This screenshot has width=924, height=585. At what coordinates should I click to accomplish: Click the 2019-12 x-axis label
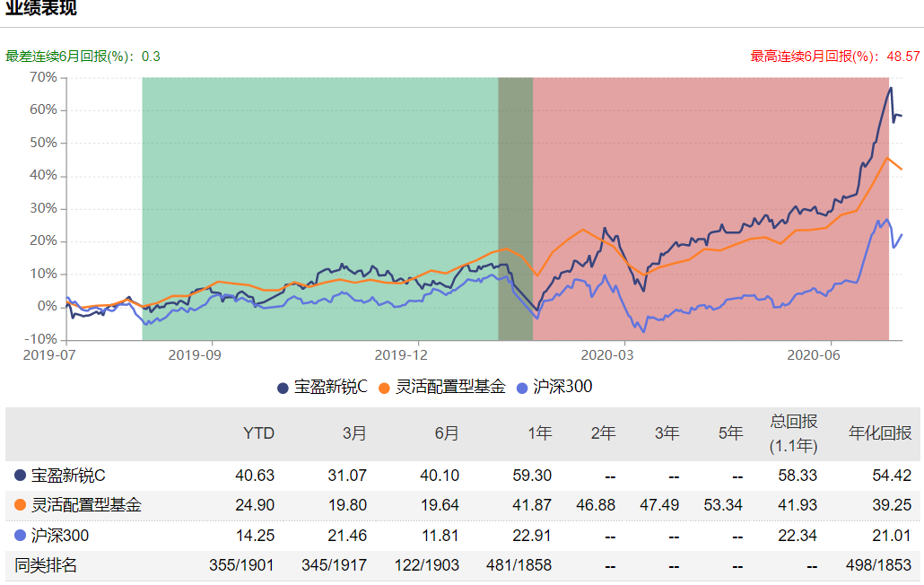[x=401, y=355]
